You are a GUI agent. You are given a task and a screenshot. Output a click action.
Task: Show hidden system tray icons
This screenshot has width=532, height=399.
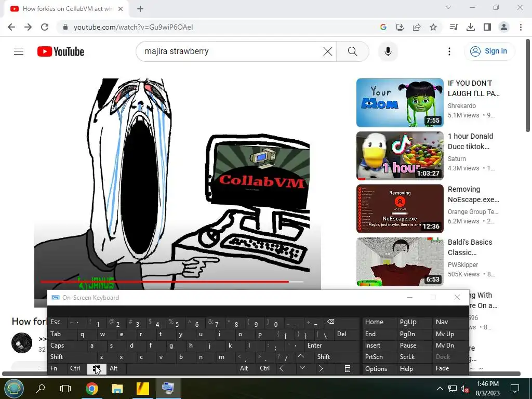(x=440, y=389)
